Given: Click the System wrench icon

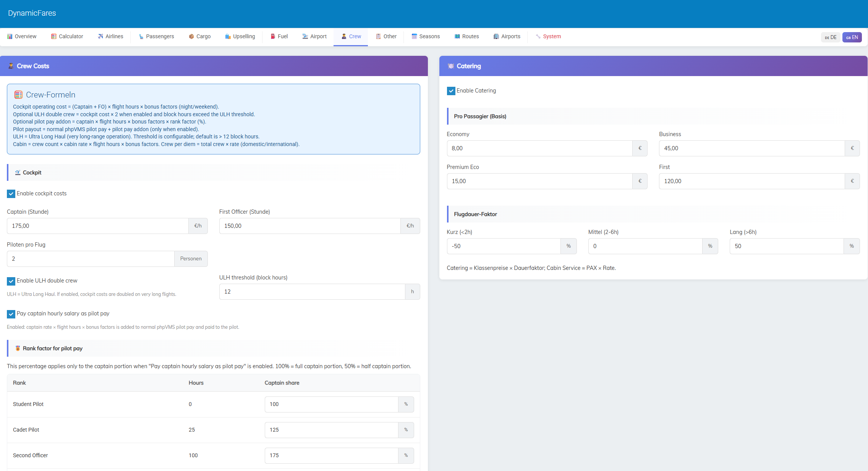Looking at the screenshot, I should pyautogui.click(x=538, y=36).
